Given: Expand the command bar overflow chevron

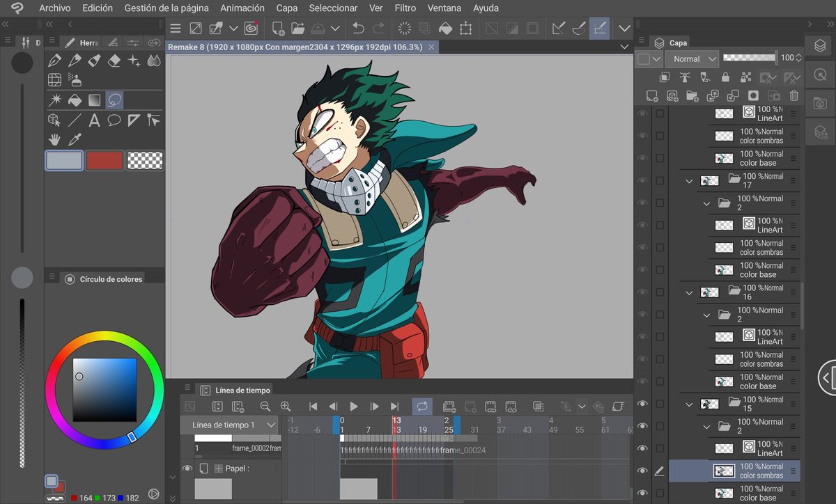Looking at the screenshot, I should [624, 29].
